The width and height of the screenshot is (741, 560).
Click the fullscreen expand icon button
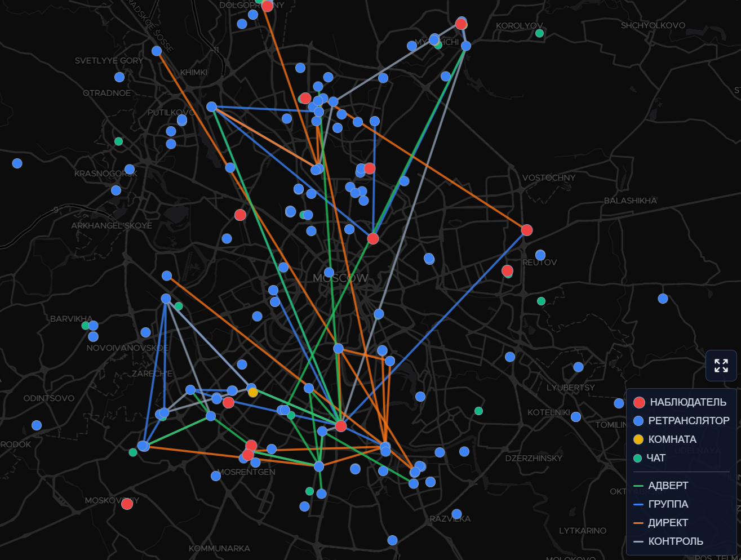(x=721, y=366)
